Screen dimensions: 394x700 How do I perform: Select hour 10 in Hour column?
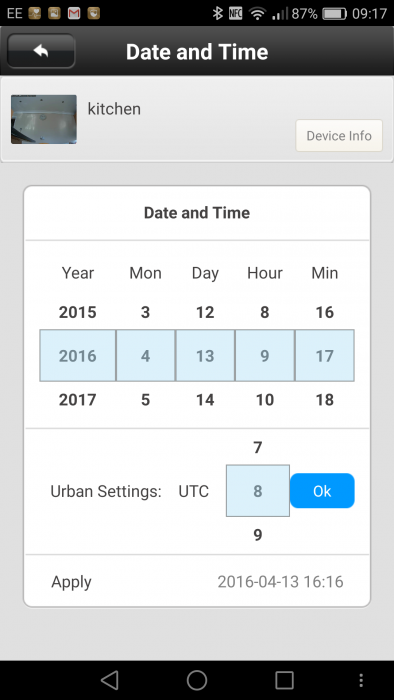[x=265, y=400]
